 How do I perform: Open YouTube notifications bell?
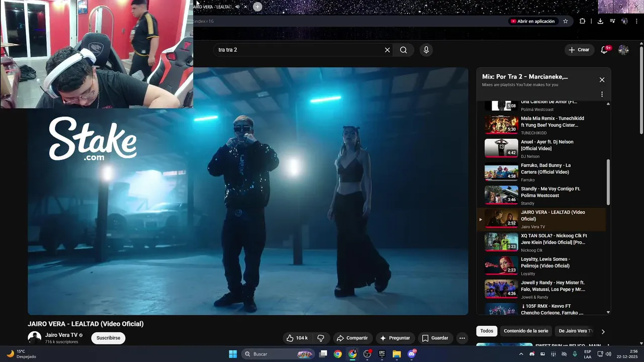coord(605,50)
